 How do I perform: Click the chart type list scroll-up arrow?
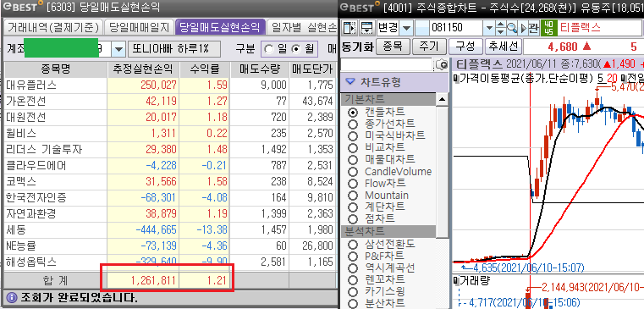tap(442, 99)
